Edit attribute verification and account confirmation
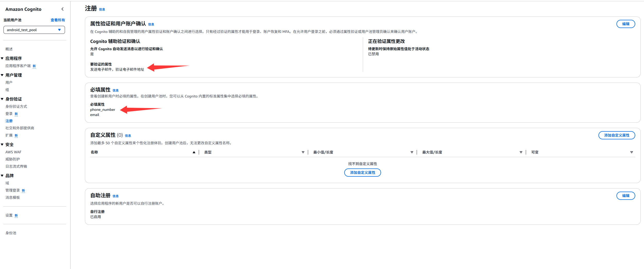Viewport: 644px width, 269px height. coord(625,24)
